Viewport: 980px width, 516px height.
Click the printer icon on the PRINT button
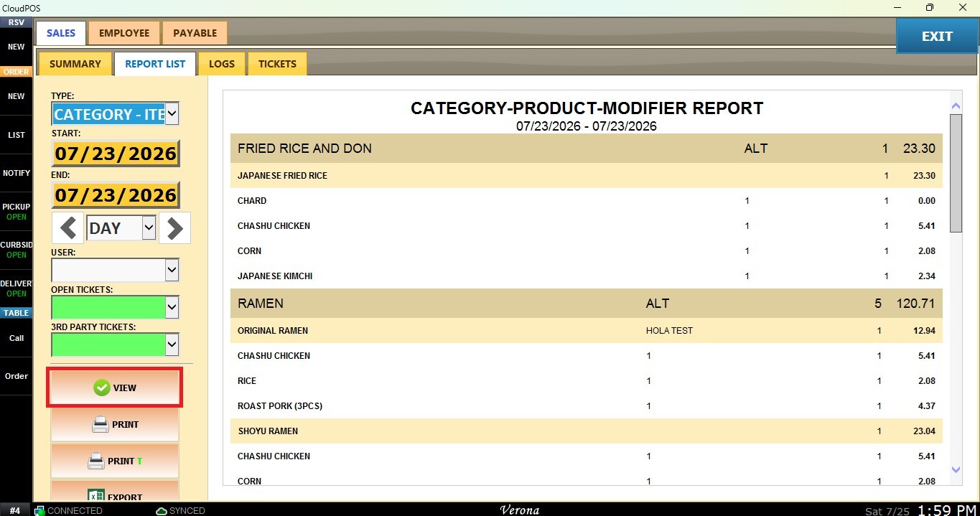pyautogui.click(x=101, y=425)
